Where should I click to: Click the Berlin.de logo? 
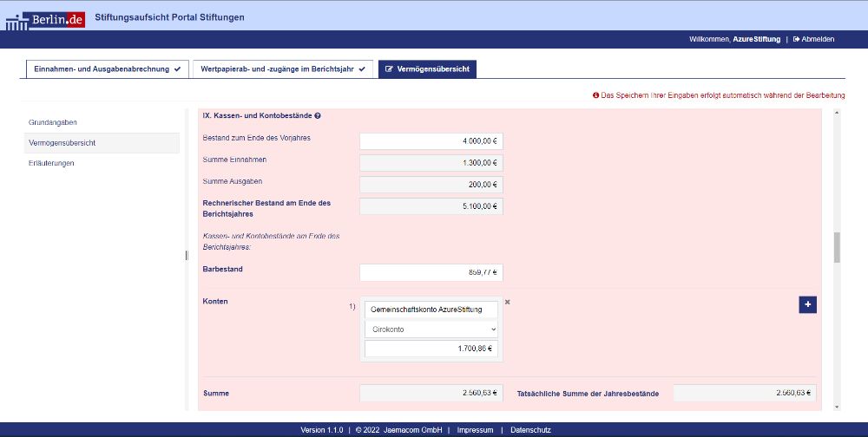(x=45, y=17)
